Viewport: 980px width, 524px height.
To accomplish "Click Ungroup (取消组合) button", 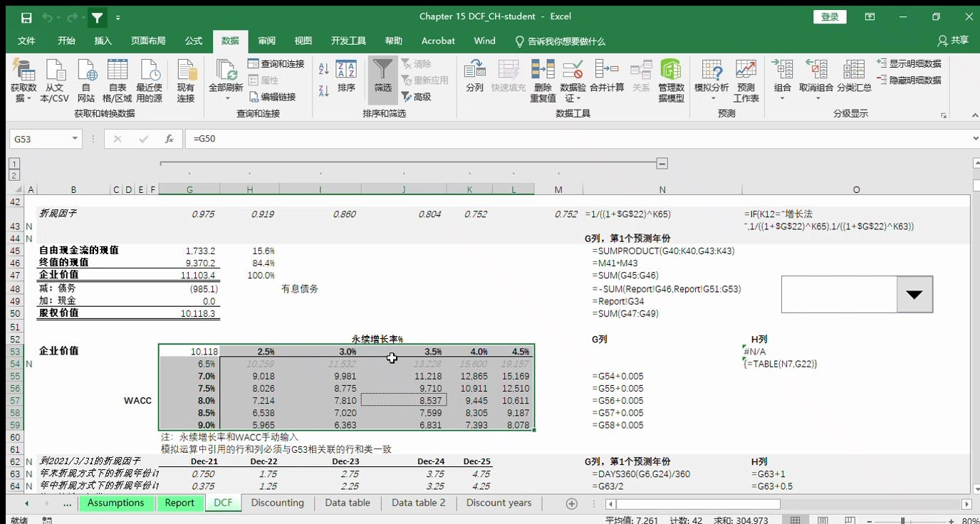I will click(x=815, y=80).
